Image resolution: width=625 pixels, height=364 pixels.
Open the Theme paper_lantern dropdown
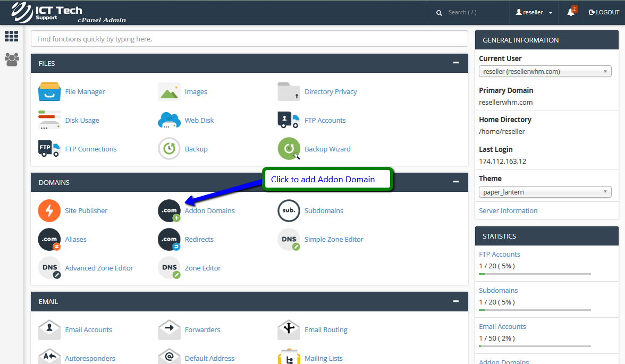coord(545,192)
